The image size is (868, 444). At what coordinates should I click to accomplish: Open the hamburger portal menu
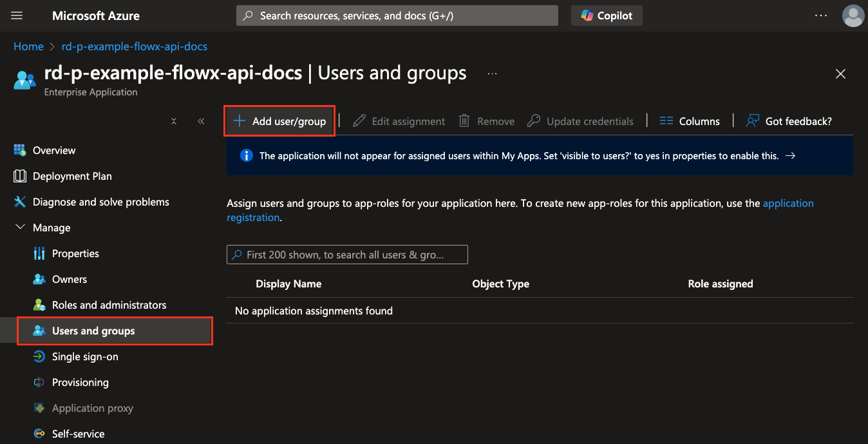click(17, 15)
